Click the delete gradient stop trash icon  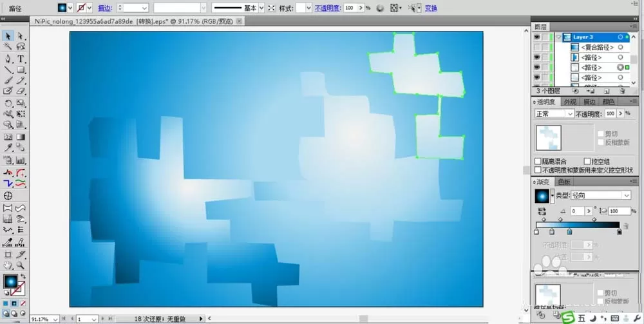[x=625, y=226]
